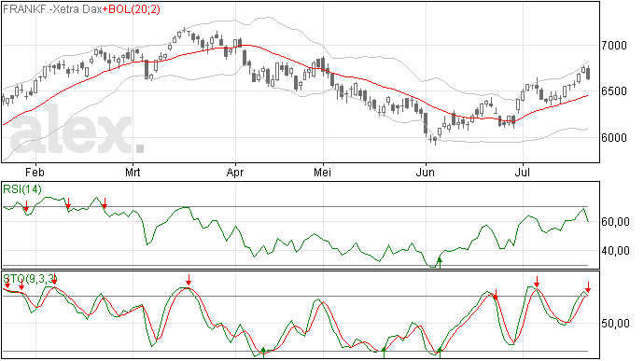Click the 50,00 stochastic scale value
This screenshot has height=361, width=644.
(615, 324)
